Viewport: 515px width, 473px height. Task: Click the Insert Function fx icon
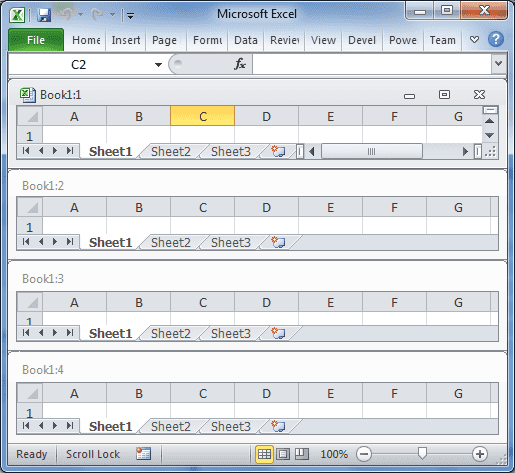[240, 64]
